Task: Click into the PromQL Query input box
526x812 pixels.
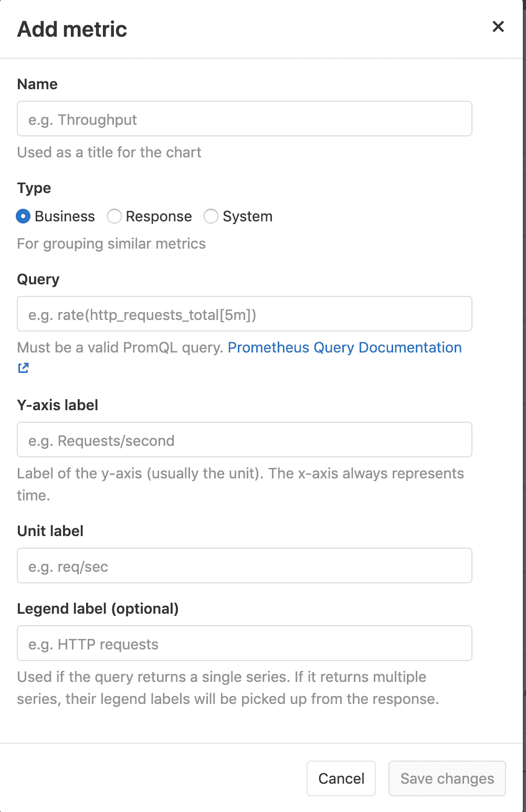Action: click(x=245, y=314)
